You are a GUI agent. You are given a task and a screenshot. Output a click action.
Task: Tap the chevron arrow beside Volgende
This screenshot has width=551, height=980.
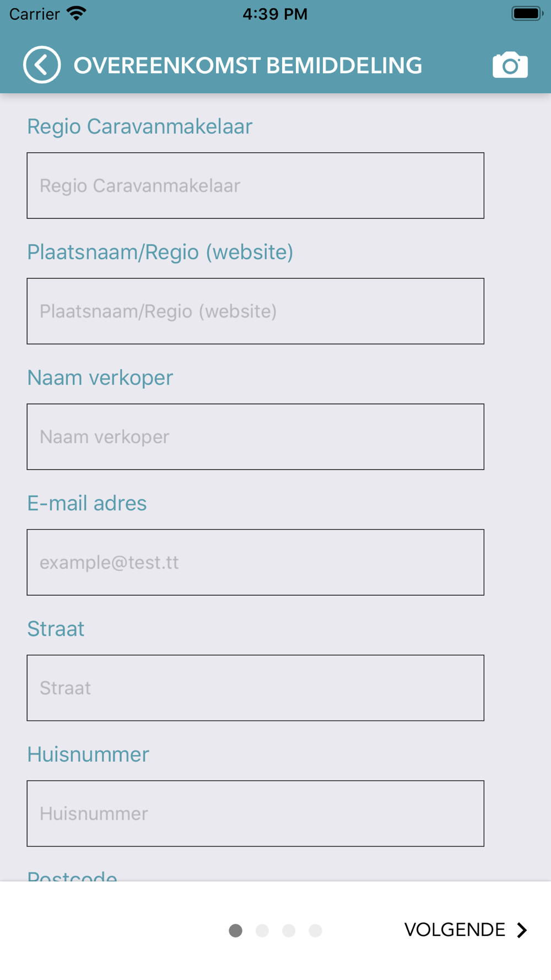tap(522, 930)
